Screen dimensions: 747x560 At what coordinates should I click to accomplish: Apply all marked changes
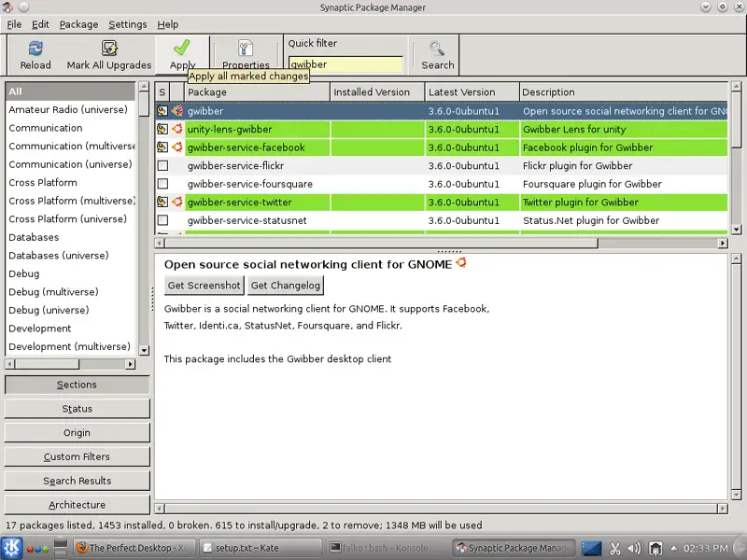[182, 55]
